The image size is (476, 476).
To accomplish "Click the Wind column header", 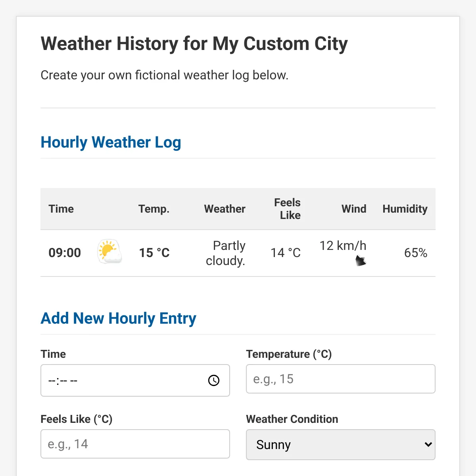I will pos(353,209).
